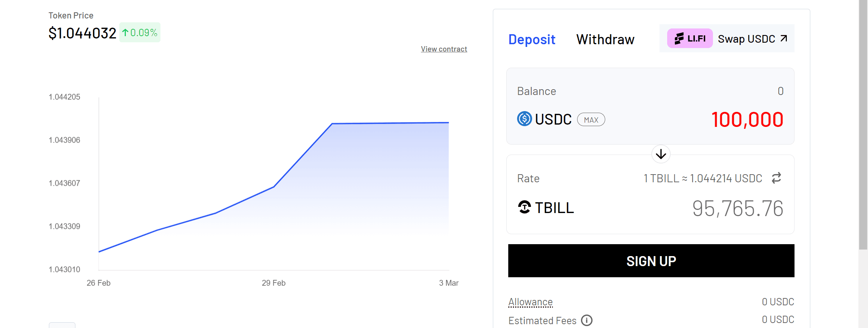Flip the rate with swap arrows icon
Screen dimensions: 868x328
(776, 178)
